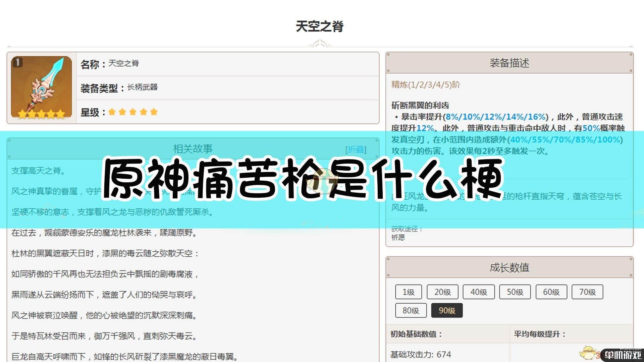Click the line 风之神被哀泣唤醒
Screen dimensions: 644x362
[104, 315]
